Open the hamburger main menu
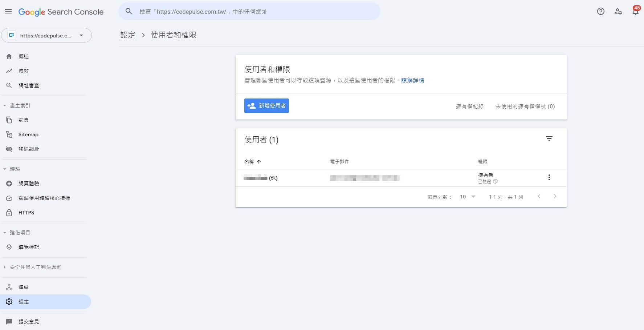 (8, 12)
